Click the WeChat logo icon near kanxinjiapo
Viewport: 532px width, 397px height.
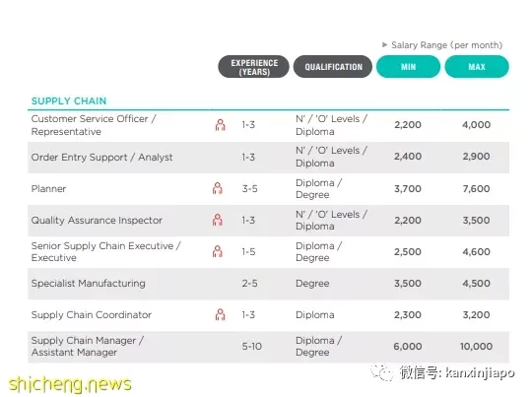pyautogui.click(x=382, y=372)
